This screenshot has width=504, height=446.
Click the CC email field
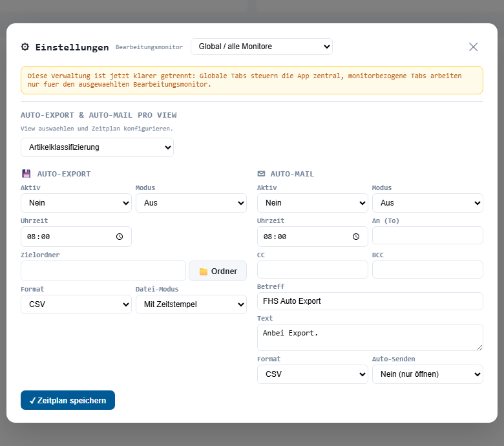(x=312, y=270)
